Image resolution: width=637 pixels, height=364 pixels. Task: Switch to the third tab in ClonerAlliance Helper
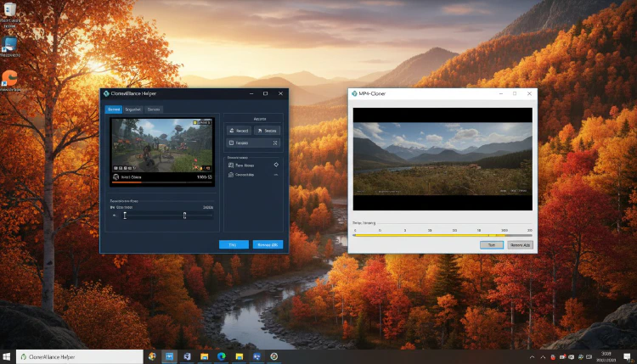pyautogui.click(x=154, y=109)
